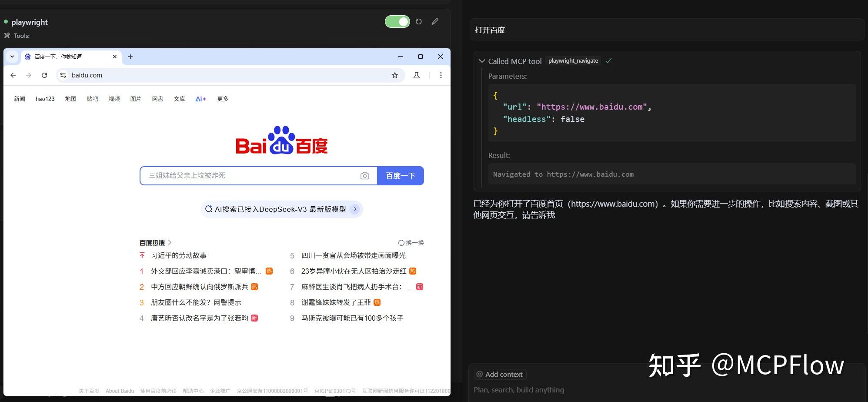Click the Add context @ button
Screen dimensions: 868x402
[x=499, y=374]
